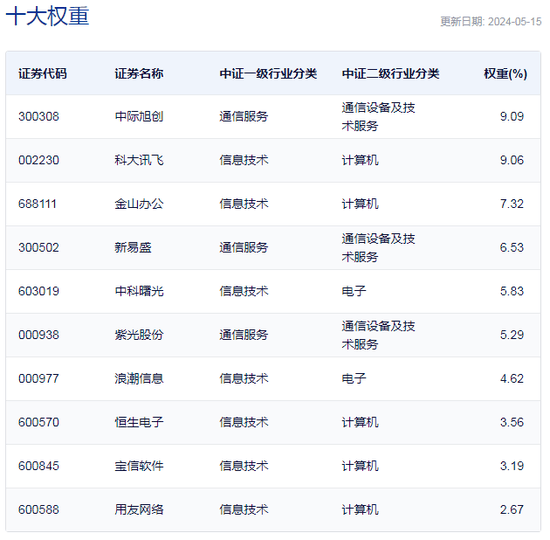This screenshot has width=550, height=540.
Task: Select the stock name 恒生电子
Action: tap(139, 422)
